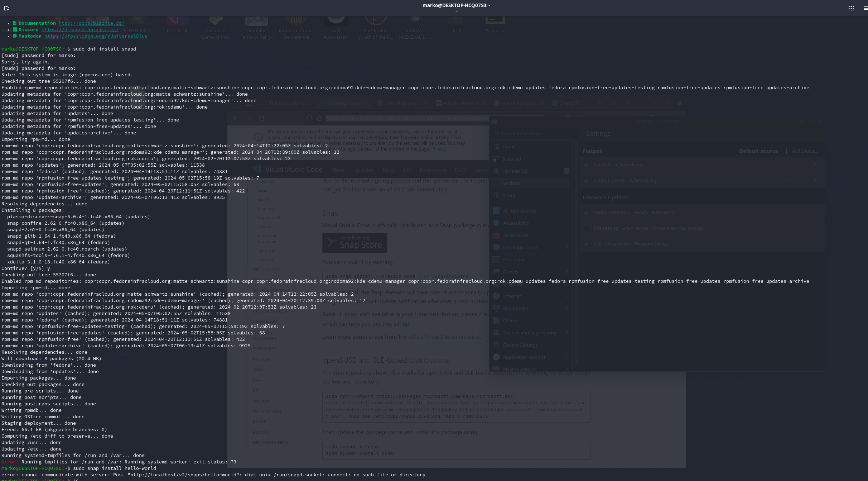Open the Bazzite Documentation link
Image resolution: width=868 pixels, height=481 pixels.
point(91,23)
